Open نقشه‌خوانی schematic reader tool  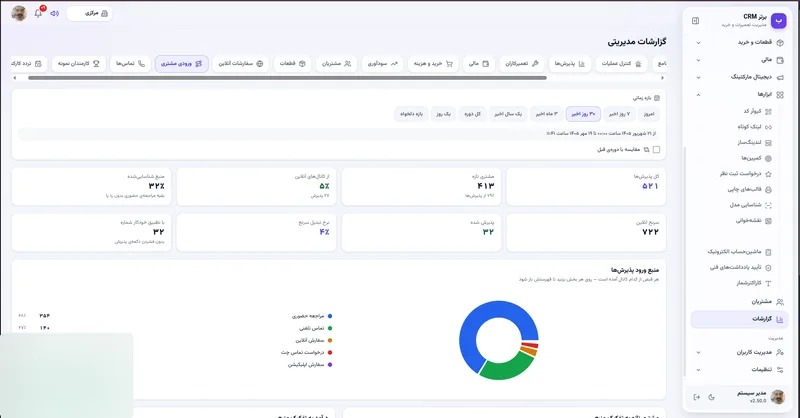click(x=754, y=220)
